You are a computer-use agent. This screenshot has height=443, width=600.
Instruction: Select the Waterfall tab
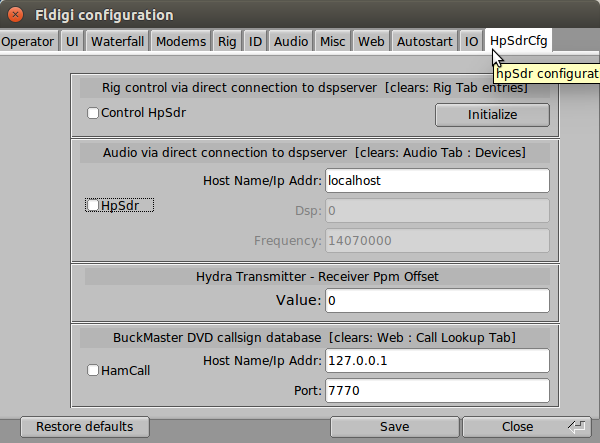click(117, 41)
